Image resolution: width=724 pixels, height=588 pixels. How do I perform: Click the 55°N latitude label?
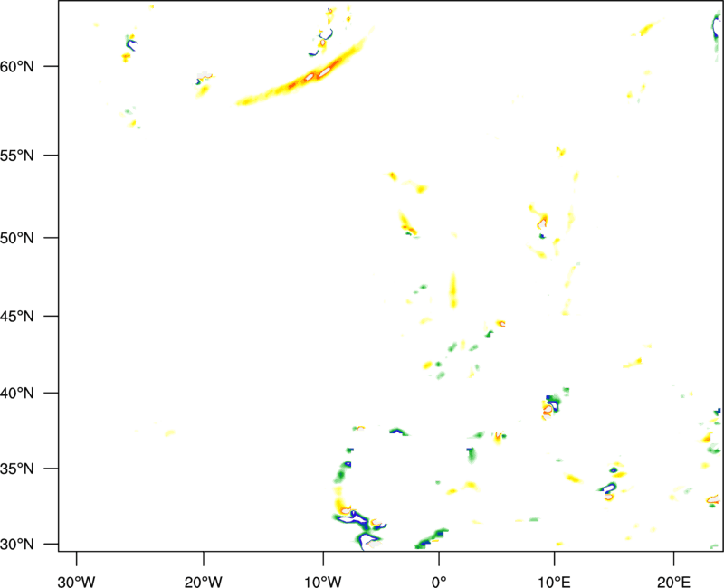click(x=17, y=155)
